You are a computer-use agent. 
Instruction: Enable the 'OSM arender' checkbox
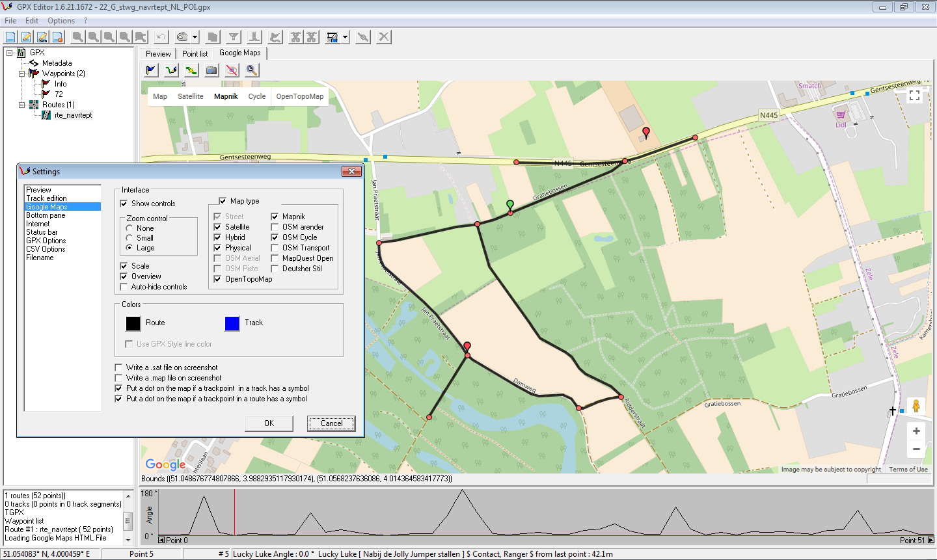pyautogui.click(x=275, y=227)
